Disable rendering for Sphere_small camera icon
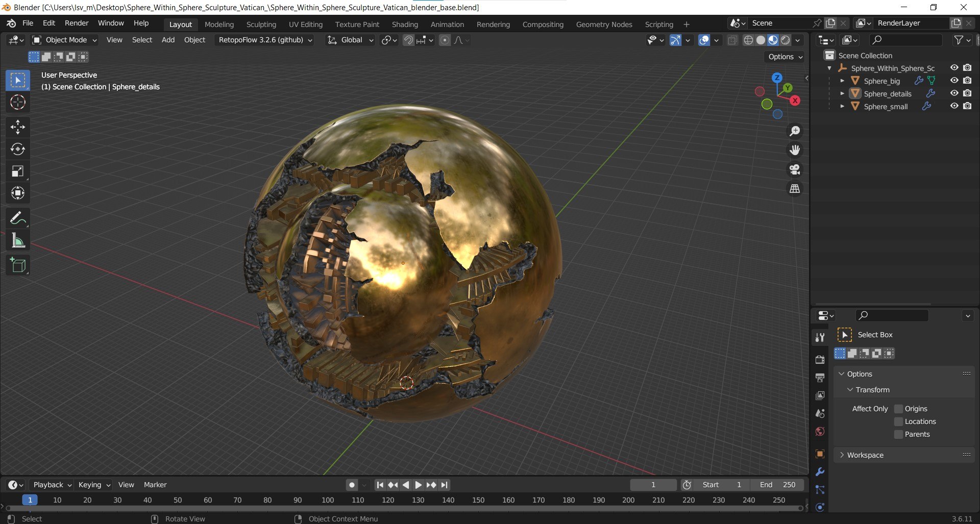 point(967,106)
